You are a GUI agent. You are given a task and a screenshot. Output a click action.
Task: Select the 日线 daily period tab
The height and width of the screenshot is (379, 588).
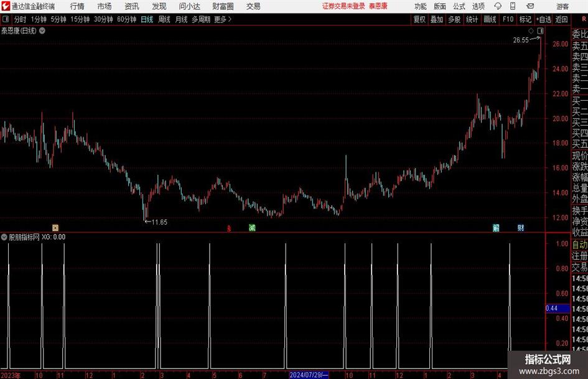147,19
